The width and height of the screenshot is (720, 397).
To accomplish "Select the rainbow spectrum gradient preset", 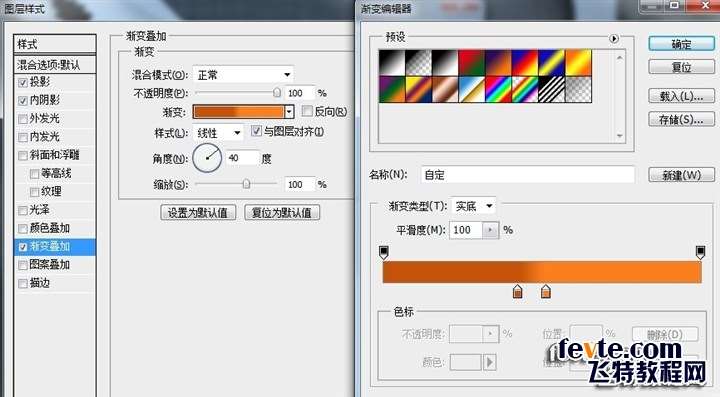I will (x=498, y=89).
